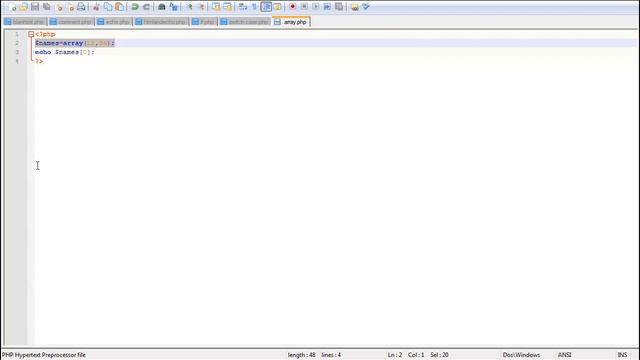Click the Zoom Out icon

tap(201, 7)
